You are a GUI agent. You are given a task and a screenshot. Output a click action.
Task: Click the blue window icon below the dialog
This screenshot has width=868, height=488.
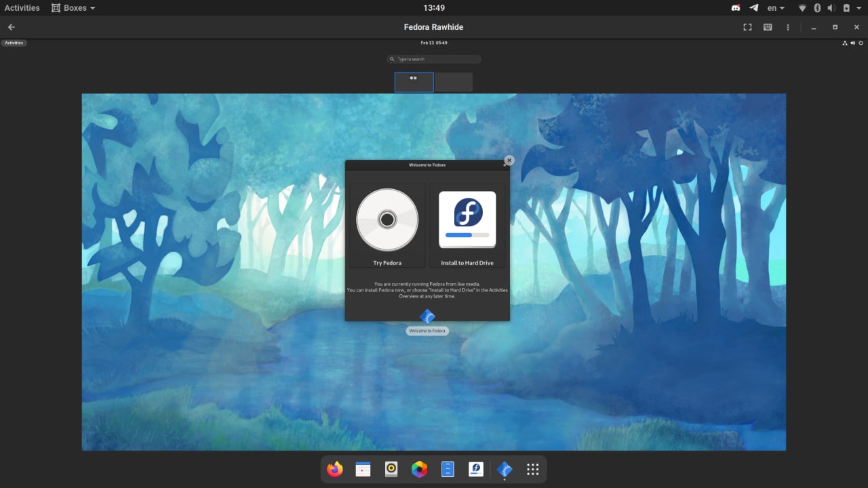pyautogui.click(x=427, y=317)
